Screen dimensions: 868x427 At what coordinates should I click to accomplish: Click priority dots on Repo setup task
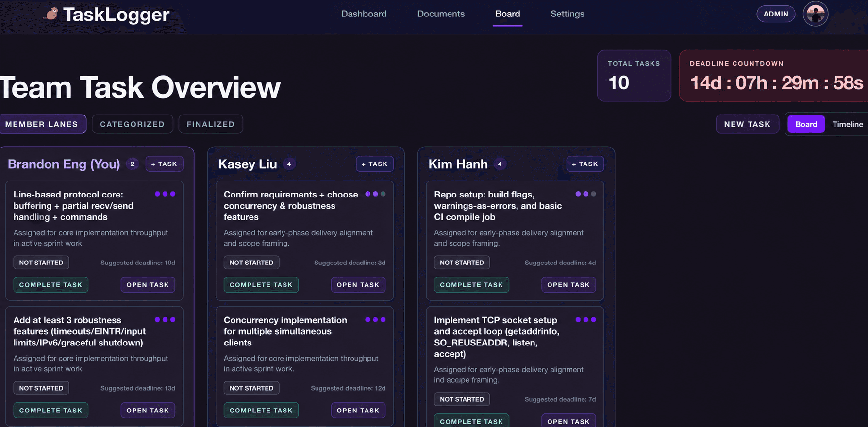pos(585,194)
